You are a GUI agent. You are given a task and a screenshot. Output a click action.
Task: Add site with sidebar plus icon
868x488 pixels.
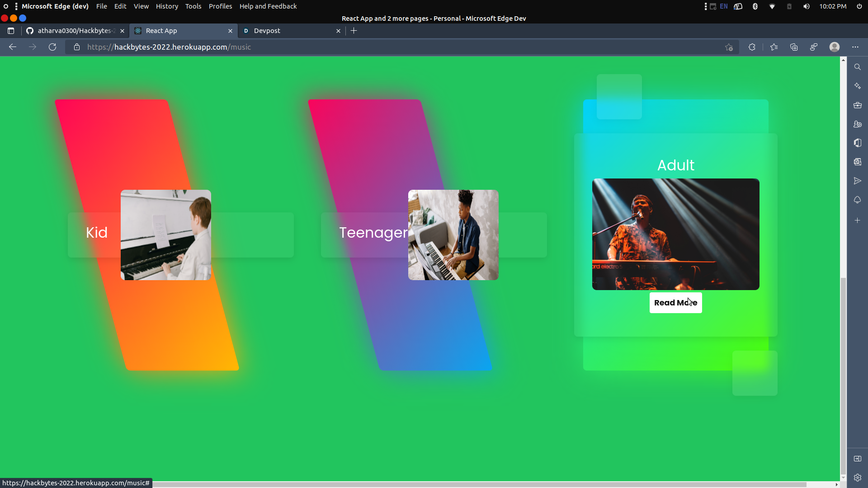tap(858, 221)
